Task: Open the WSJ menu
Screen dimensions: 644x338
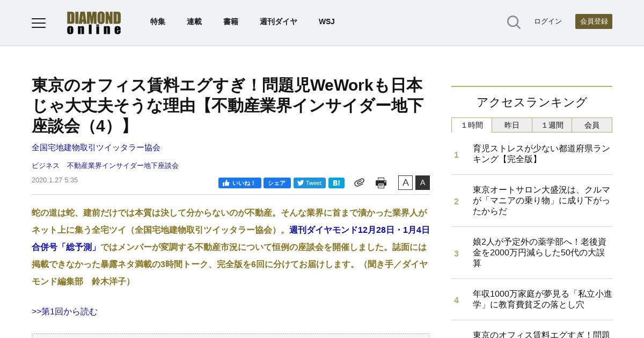Action: click(326, 21)
